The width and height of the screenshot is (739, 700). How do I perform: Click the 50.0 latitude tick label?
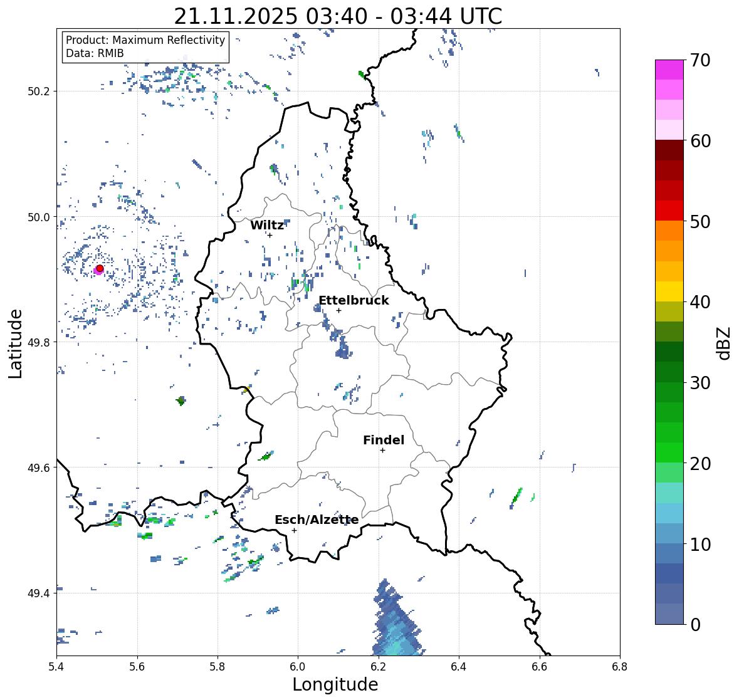point(39,217)
